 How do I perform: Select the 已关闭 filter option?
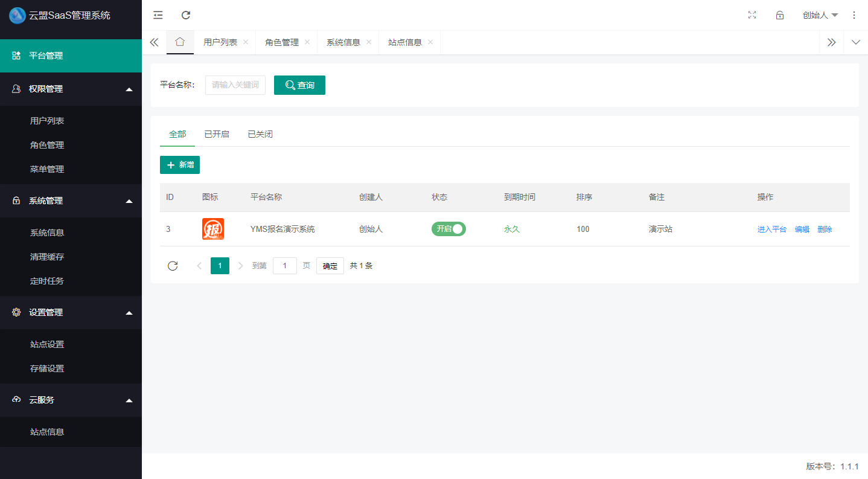(260, 134)
